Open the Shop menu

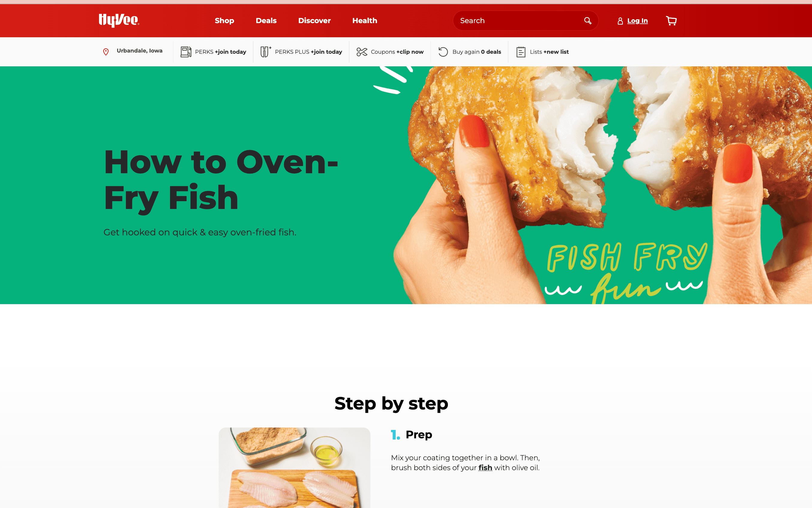pyautogui.click(x=224, y=21)
